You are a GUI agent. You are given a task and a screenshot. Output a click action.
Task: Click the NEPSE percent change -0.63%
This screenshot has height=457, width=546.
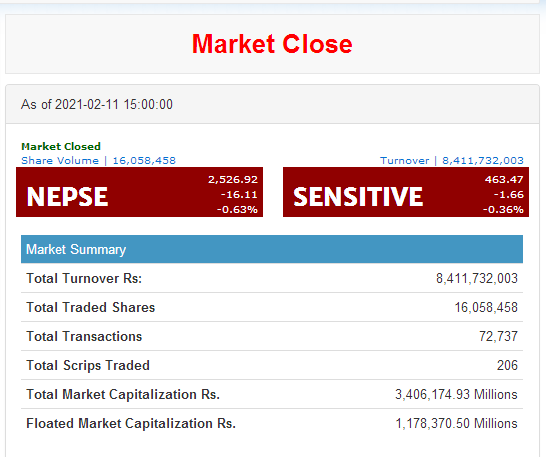237,209
